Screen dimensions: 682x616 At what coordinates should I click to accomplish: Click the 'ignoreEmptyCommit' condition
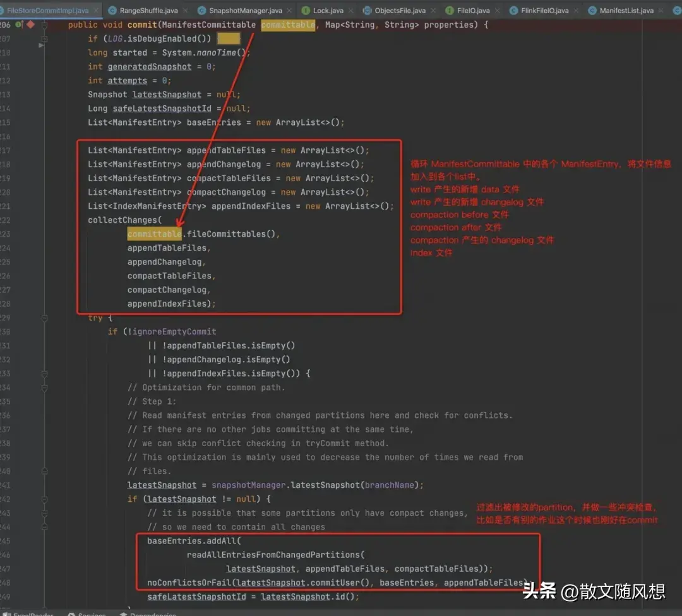(174, 331)
